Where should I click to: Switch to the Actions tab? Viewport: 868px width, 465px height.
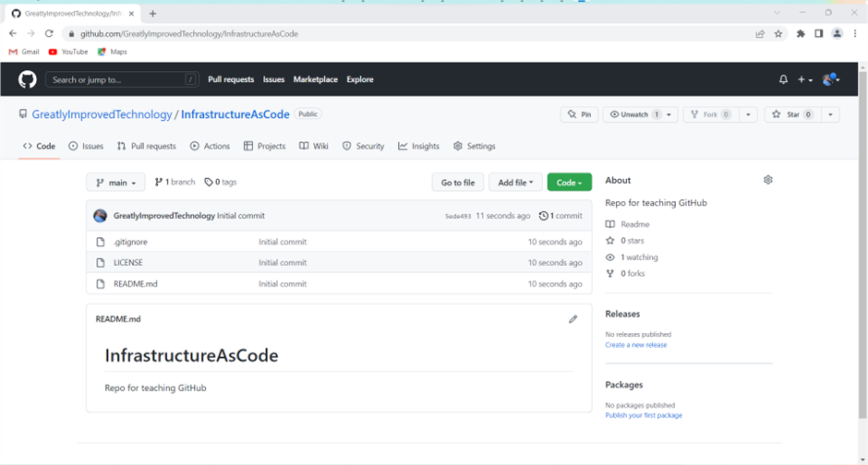[210, 146]
